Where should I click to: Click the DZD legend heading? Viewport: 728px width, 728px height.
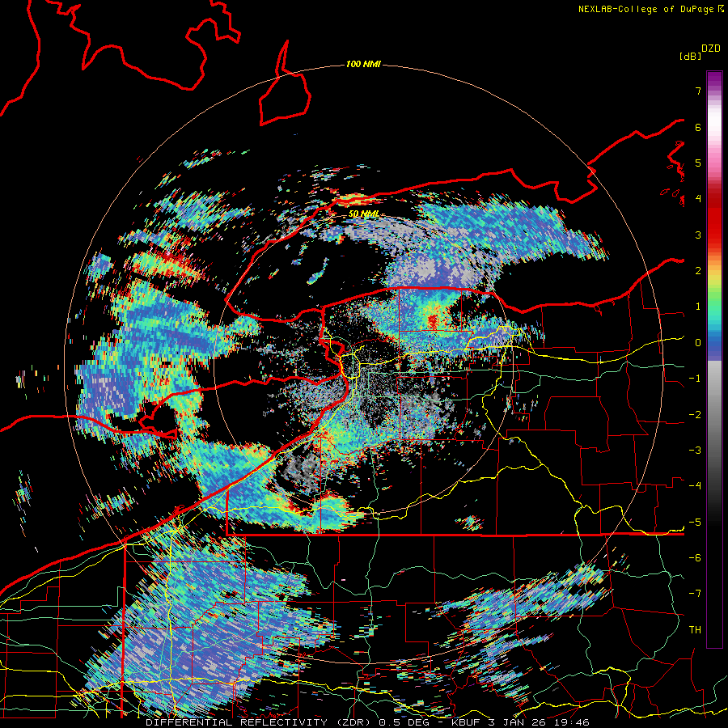pos(711,49)
